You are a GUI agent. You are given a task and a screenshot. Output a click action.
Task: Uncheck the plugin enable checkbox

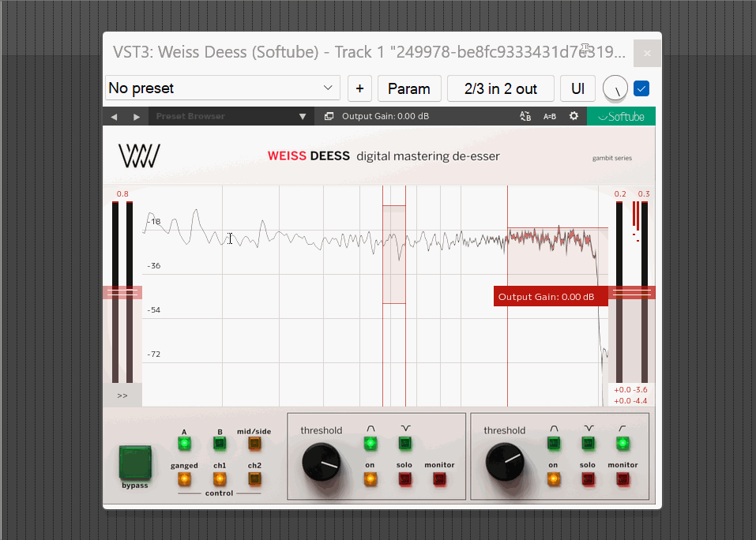point(641,88)
